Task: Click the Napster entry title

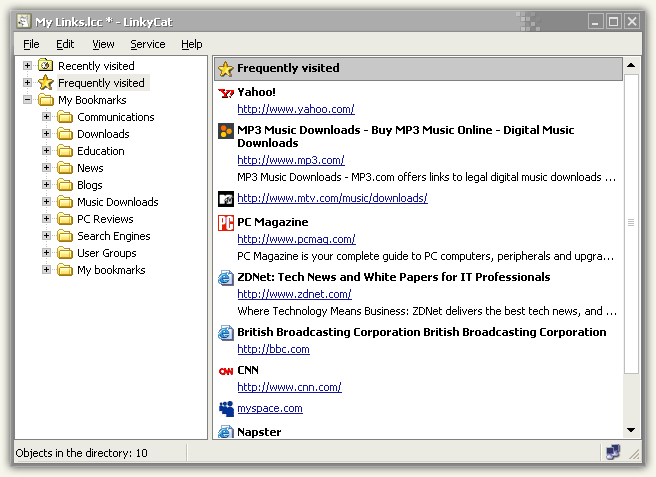Action: (x=259, y=432)
